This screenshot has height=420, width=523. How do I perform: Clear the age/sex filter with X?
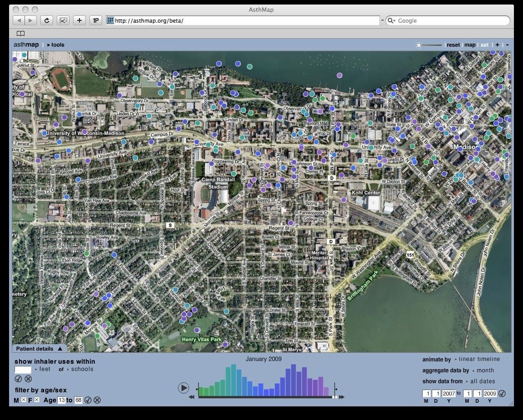tap(97, 400)
